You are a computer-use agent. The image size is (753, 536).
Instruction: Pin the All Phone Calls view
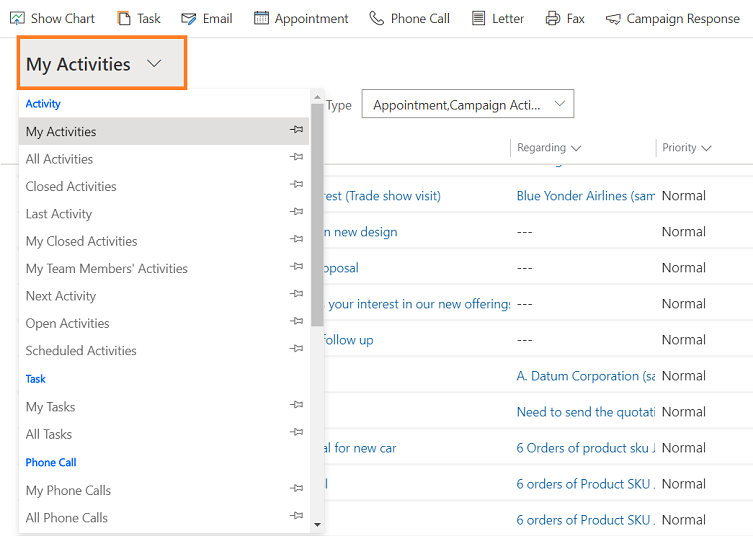coord(296,515)
